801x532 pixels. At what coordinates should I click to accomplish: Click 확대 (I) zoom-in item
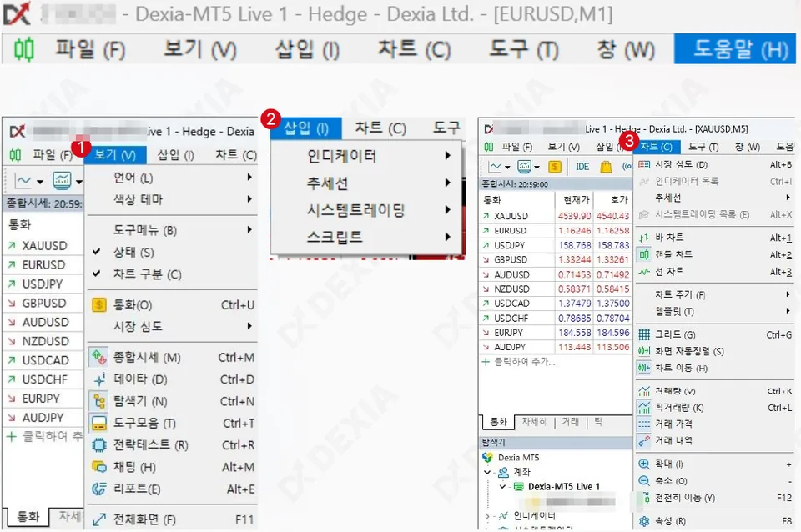pos(715,464)
